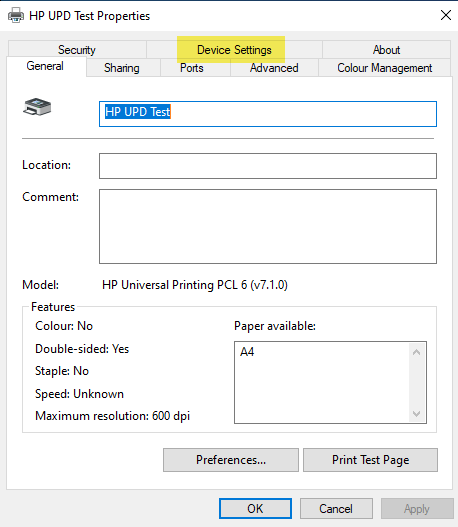Click the Apply button
The width and height of the screenshot is (458, 527).
(x=417, y=509)
